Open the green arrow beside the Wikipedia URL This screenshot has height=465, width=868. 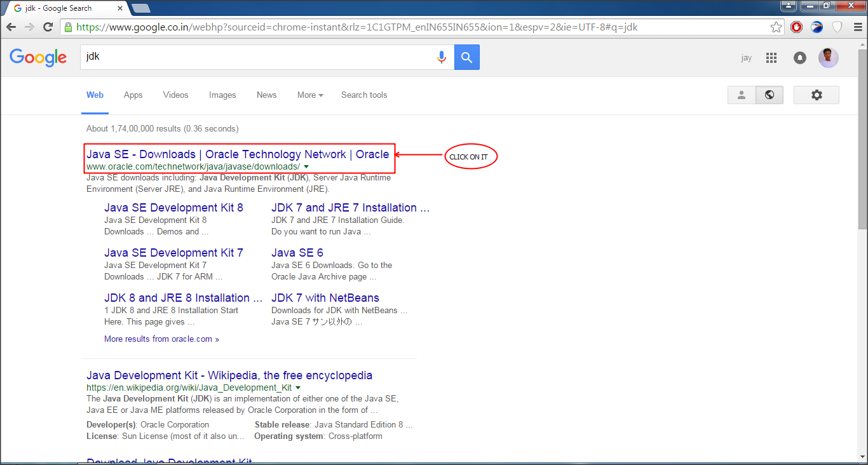(x=298, y=387)
